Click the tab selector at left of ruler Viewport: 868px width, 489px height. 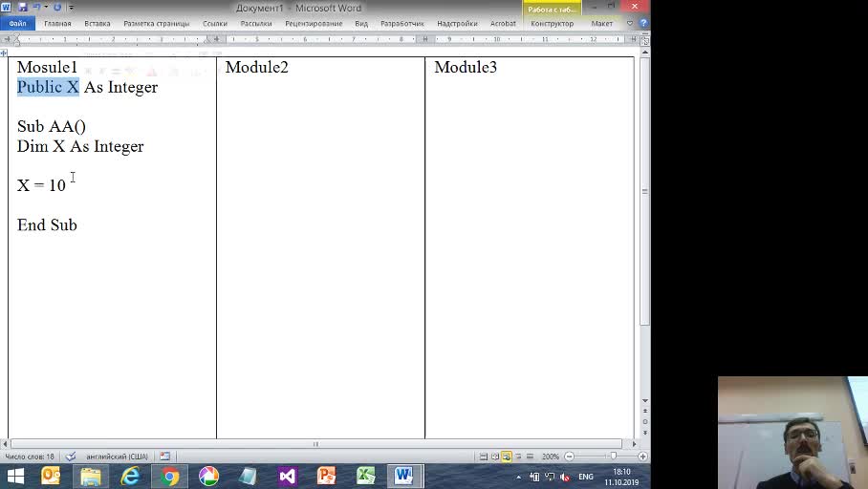tap(6, 39)
